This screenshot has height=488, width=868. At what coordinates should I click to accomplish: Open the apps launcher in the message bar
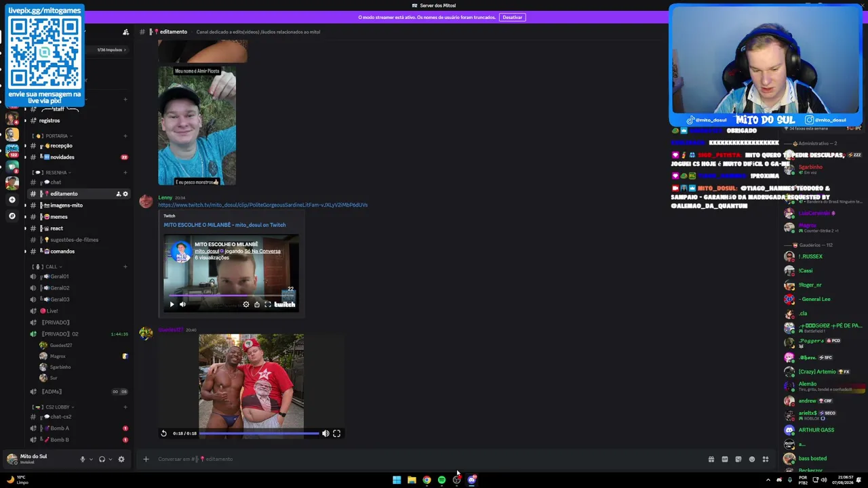[x=766, y=460]
